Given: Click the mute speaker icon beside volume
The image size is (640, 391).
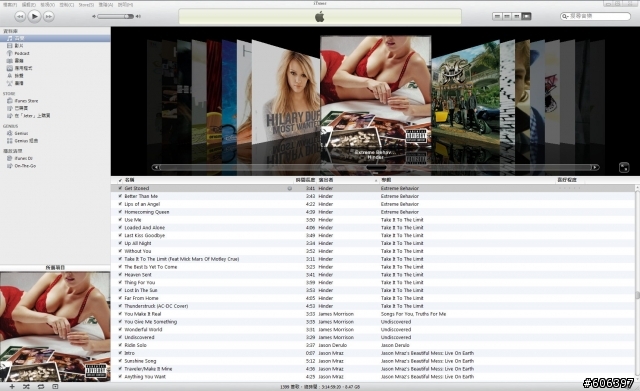Looking at the screenshot, I should click(94, 16).
